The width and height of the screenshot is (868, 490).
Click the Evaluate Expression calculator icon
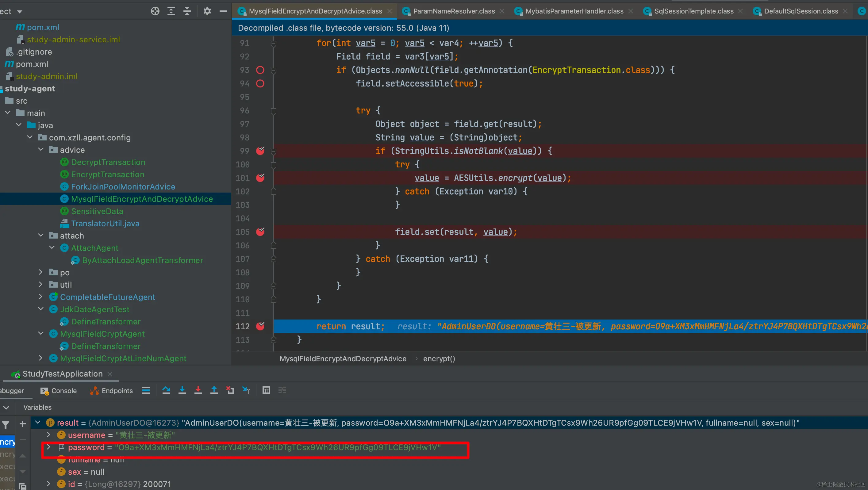266,390
